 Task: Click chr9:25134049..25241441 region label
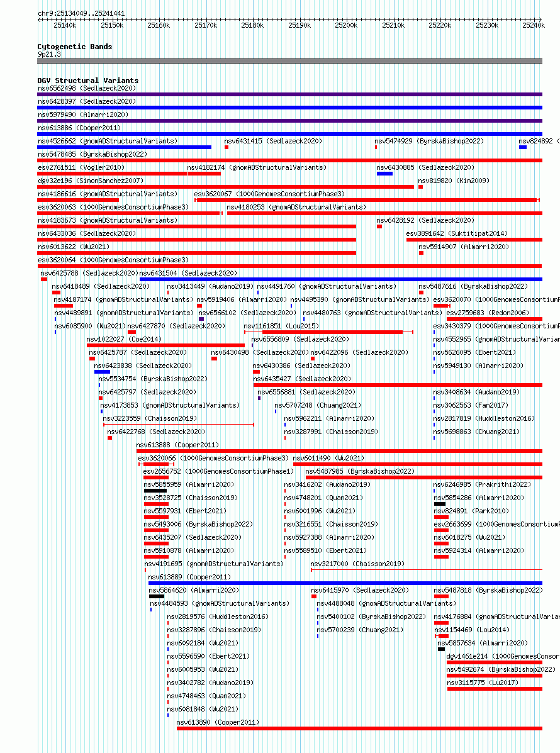tap(81, 13)
